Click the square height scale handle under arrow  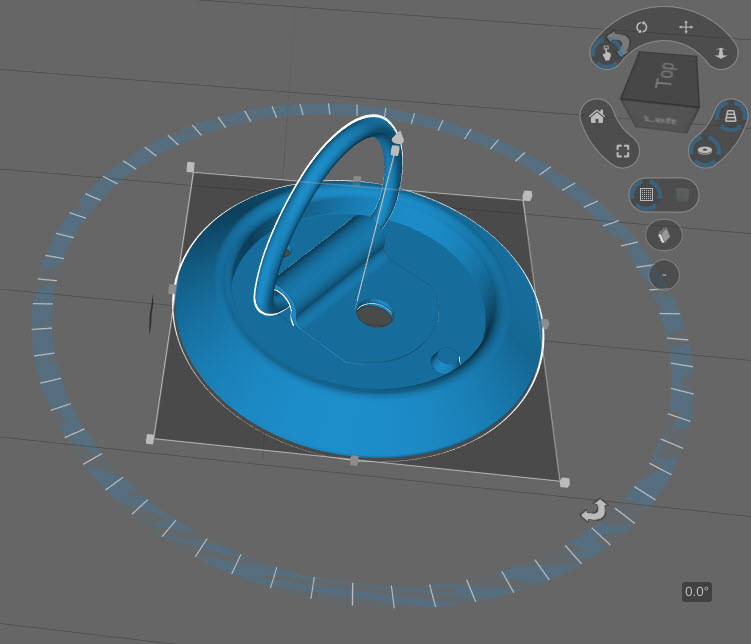[395, 151]
